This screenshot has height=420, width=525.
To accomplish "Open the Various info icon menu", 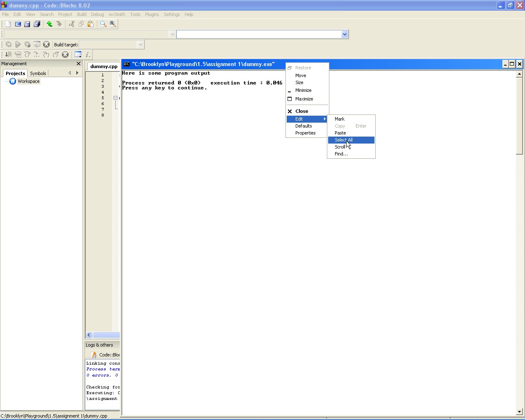I will pos(87,55).
